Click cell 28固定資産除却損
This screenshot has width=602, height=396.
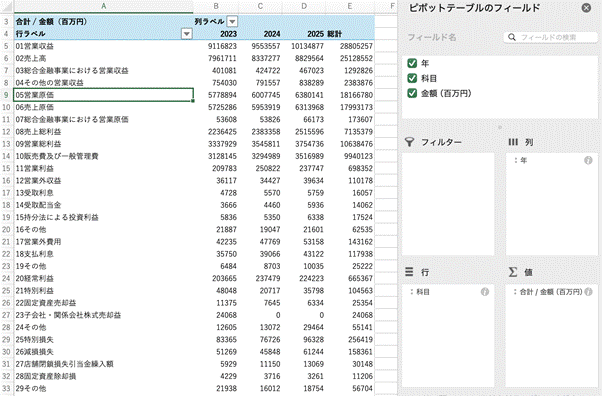[104, 376]
